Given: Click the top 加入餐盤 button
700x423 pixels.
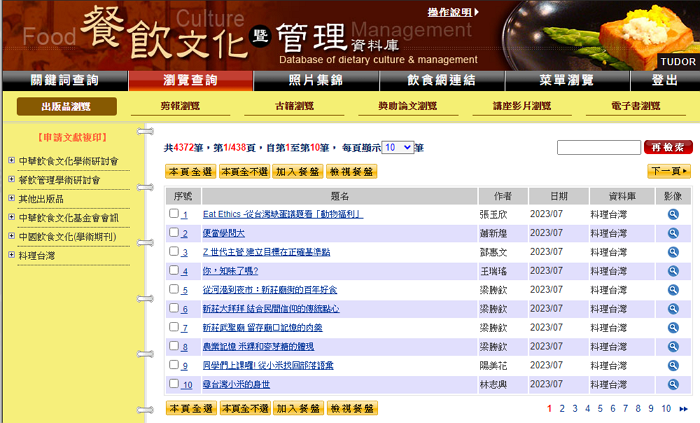Looking at the screenshot, I should 298,172.
